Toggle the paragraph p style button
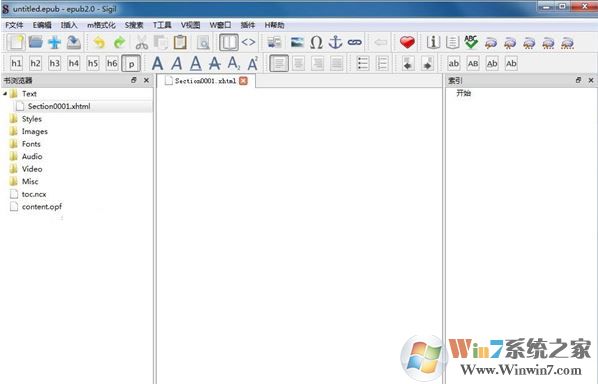The width and height of the screenshot is (598, 384). click(131, 63)
